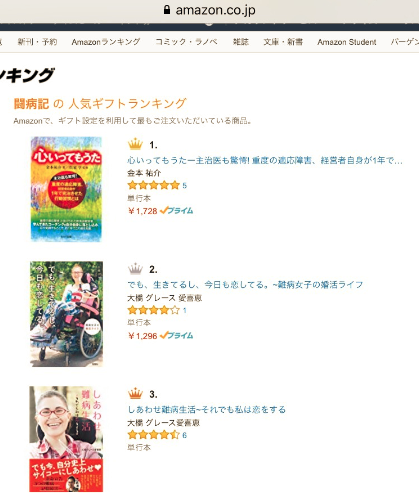The height and width of the screenshot is (497, 419).
Task: Open the 文庫・新書 menu item
Action: pyautogui.click(x=283, y=42)
